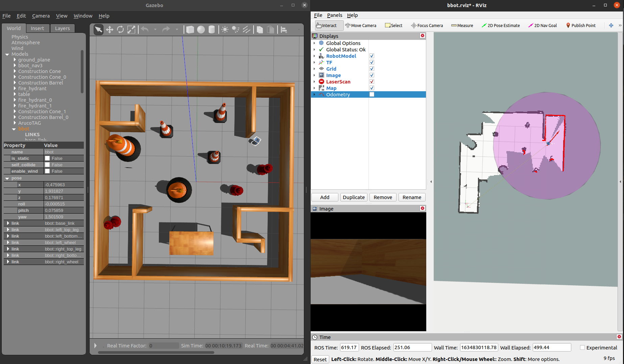
Task: Close the Displays panel in RViz
Action: click(x=423, y=36)
